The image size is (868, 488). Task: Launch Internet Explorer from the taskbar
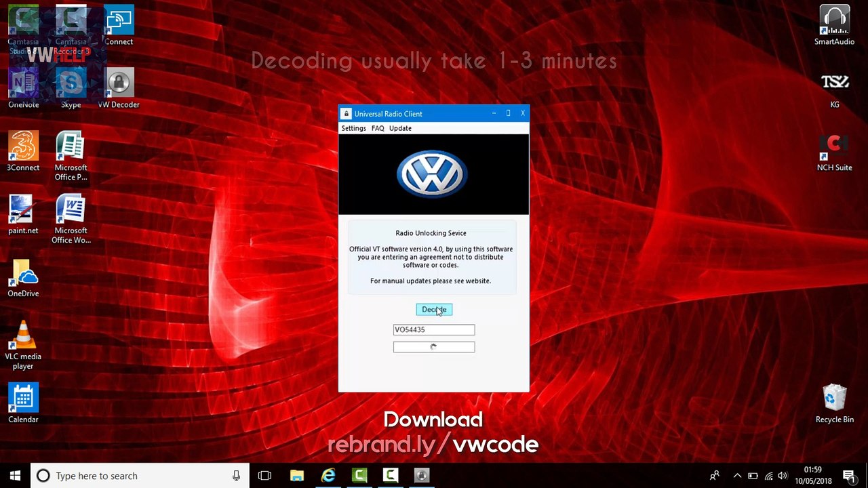(328, 476)
